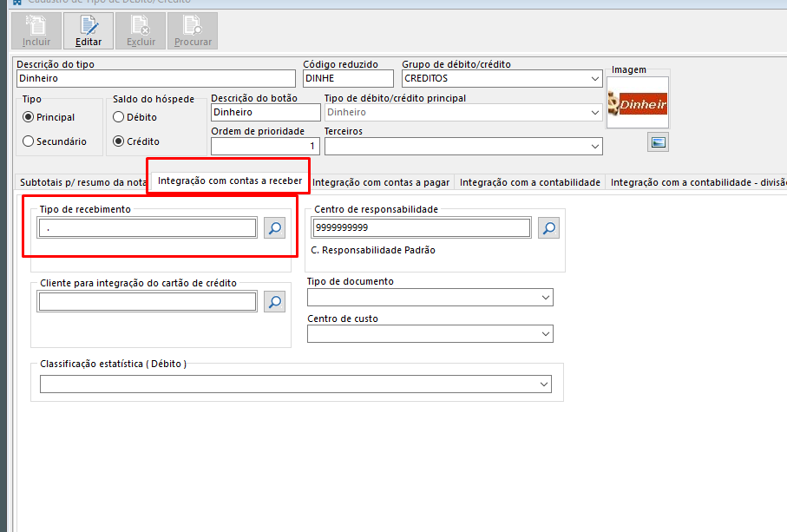787x532 pixels.
Task: Click the Incluir toolbar button
Action: (x=36, y=31)
